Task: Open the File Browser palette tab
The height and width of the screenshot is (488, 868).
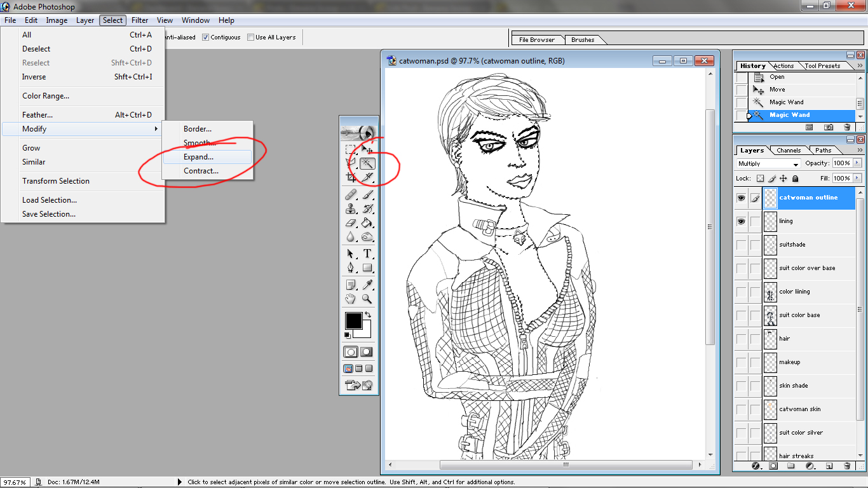Action: [x=536, y=40]
